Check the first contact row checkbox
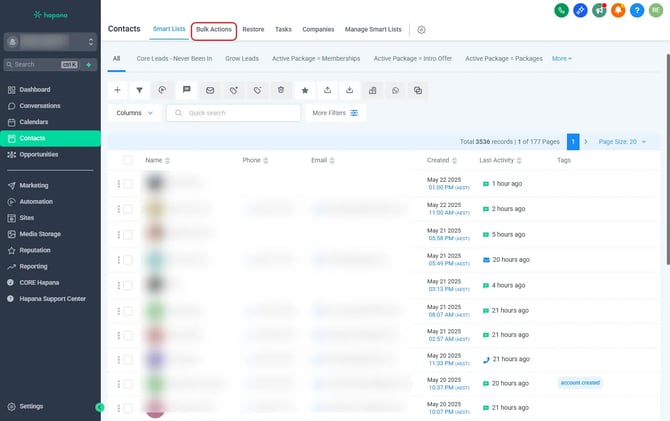This screenshot has width=670, height=421. (127, 183)
